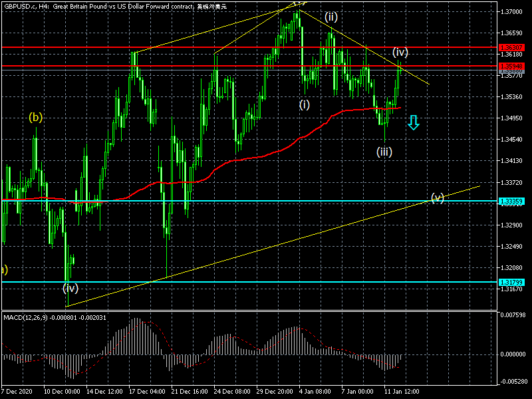This screenshot has width=532, height=399.
Task: Click the 1.34130 price axis label
Action: coord(511,161)
